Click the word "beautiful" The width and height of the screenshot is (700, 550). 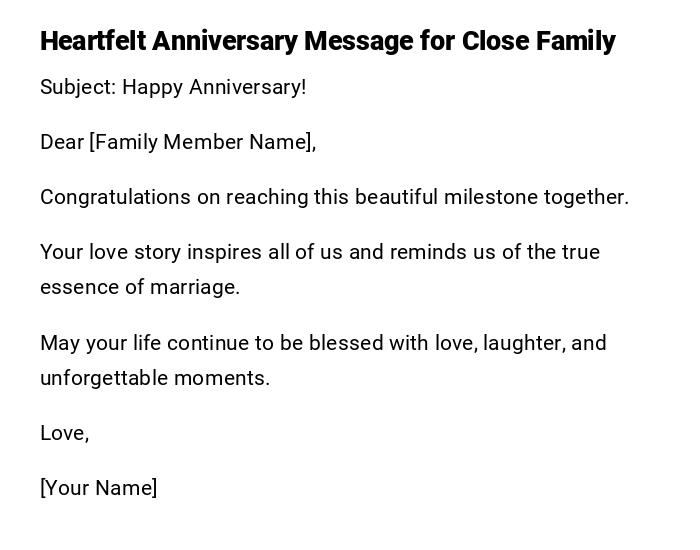396,197
